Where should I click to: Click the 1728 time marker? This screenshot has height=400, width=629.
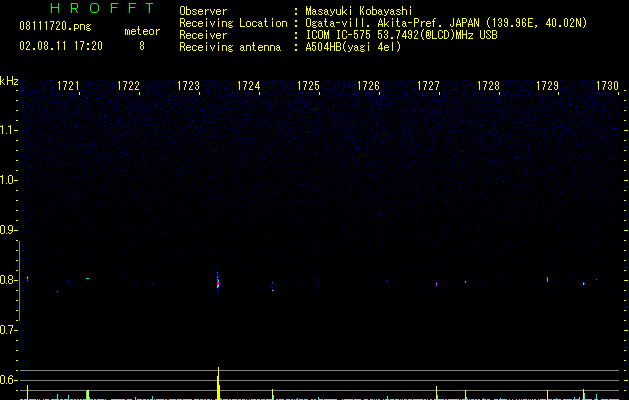488,86
